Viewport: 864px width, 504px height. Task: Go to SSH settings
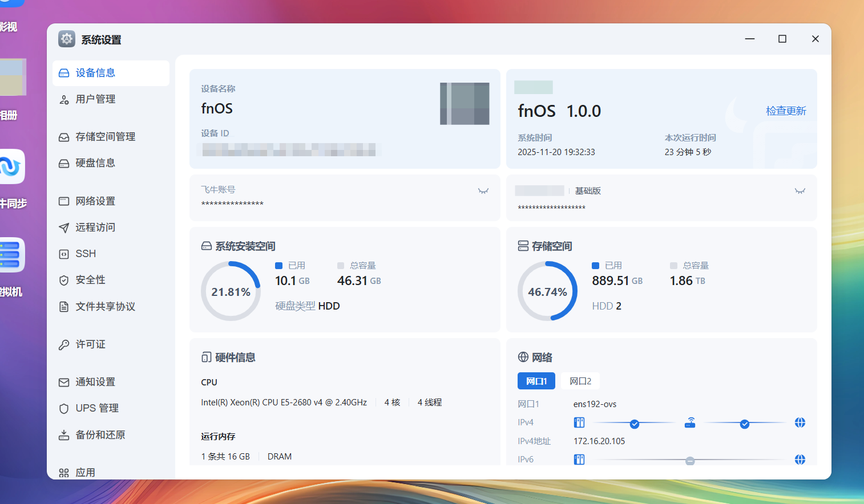tap(86, 254)
